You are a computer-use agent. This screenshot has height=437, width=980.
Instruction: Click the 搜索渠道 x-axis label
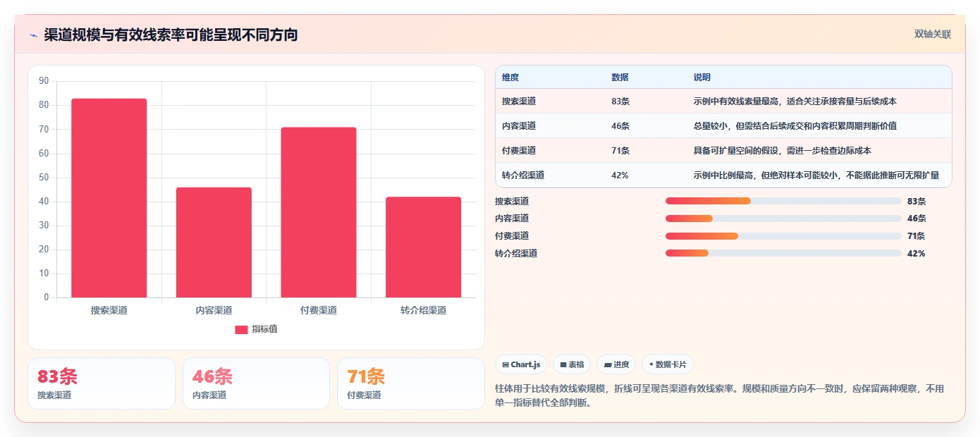[x=109, y=310]
